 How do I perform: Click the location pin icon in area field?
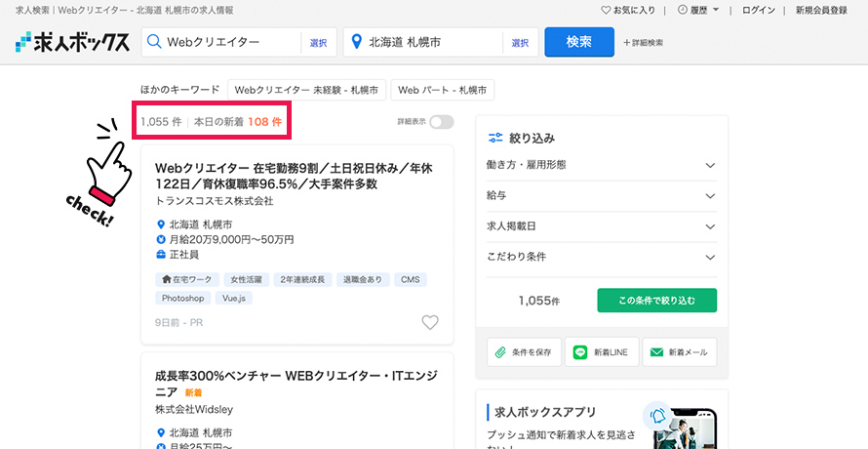(357, 42)
